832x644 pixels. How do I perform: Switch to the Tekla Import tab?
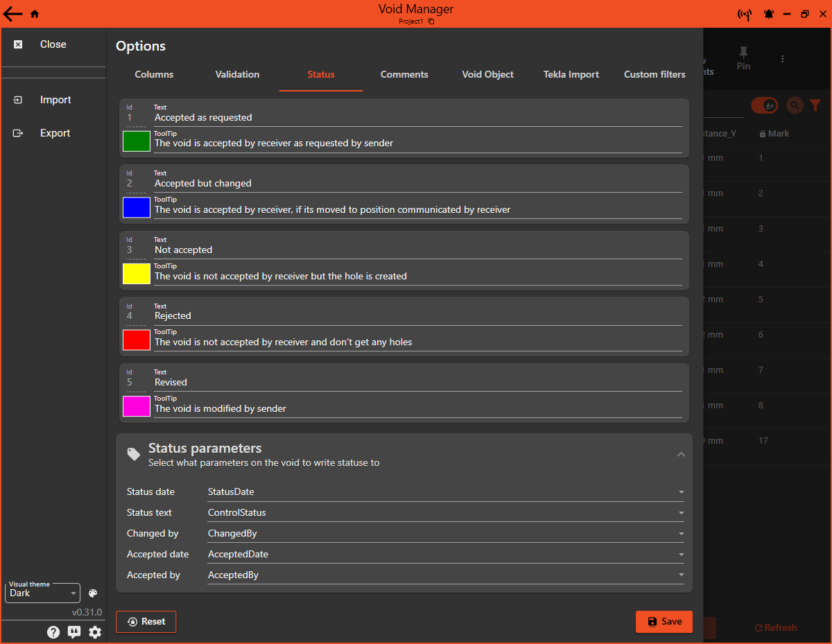pyautogui.click(x=571, y=74)
